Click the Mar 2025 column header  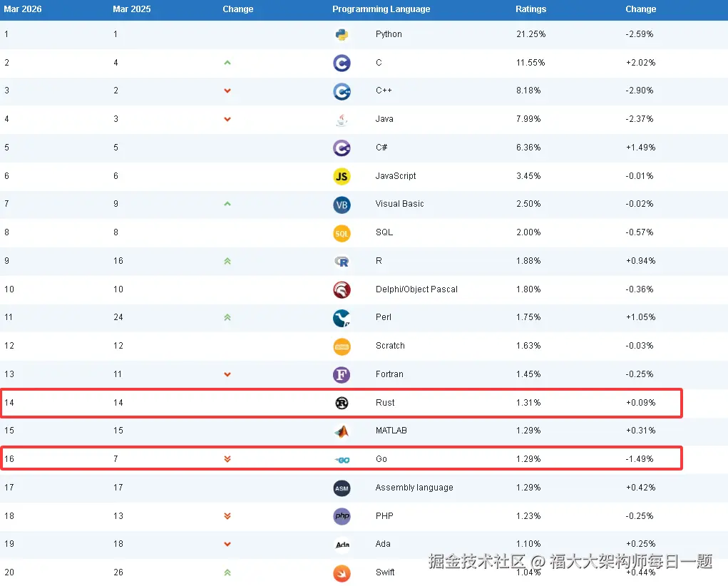(x=132, y=9)
